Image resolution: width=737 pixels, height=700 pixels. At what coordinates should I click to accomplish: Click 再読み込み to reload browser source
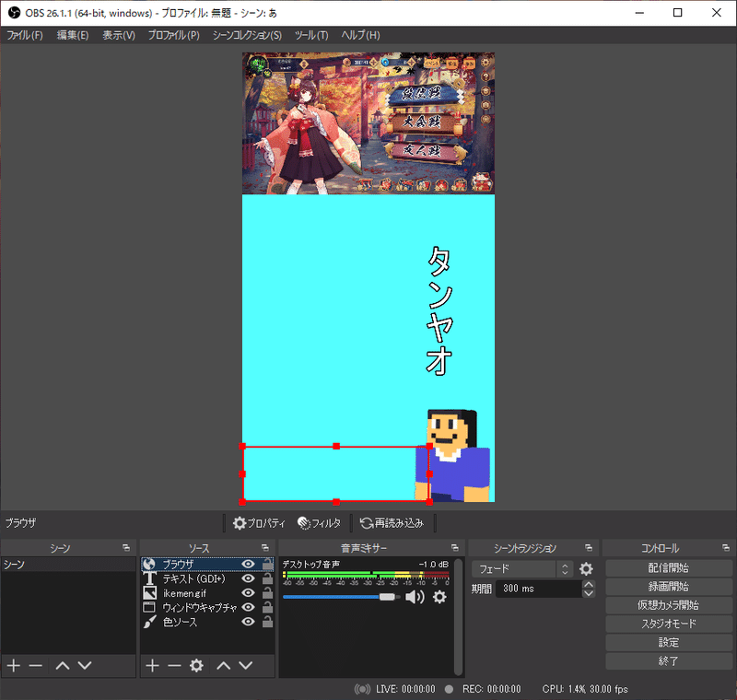(392, 523)
